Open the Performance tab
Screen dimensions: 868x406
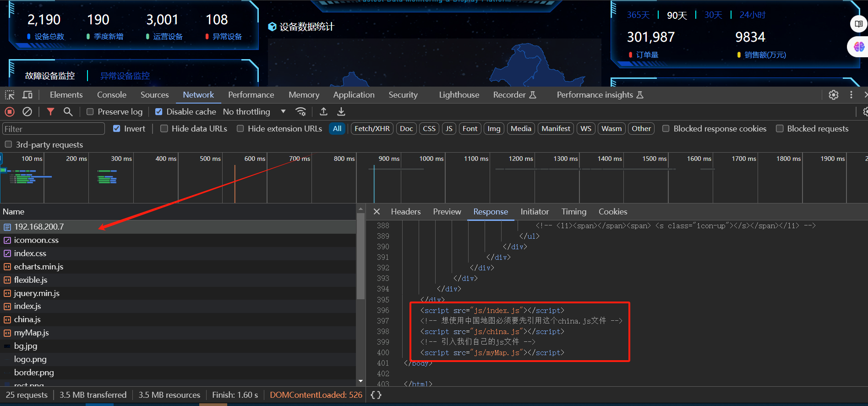point(251,95)
